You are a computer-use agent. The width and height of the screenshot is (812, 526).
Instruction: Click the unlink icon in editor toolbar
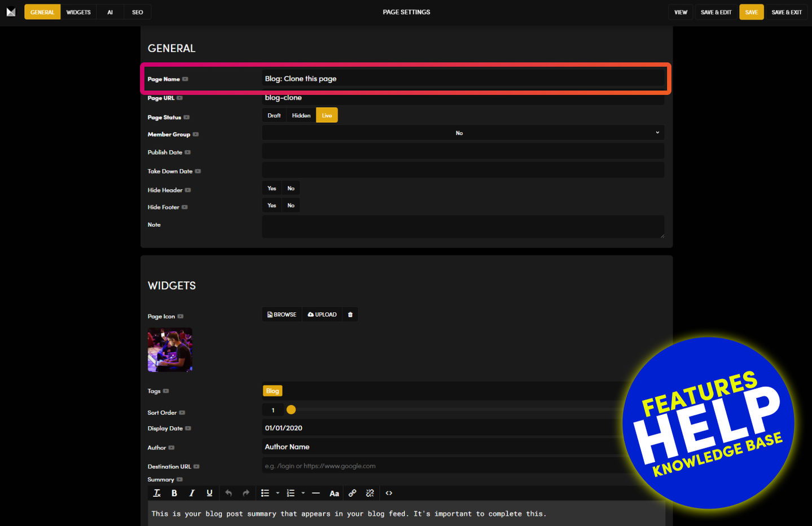[x=370, y=493]
